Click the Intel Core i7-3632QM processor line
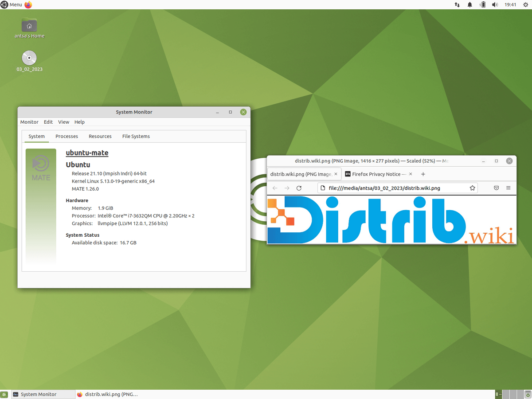Viewport: 532px width, 399px height. [x=133, y=216]
